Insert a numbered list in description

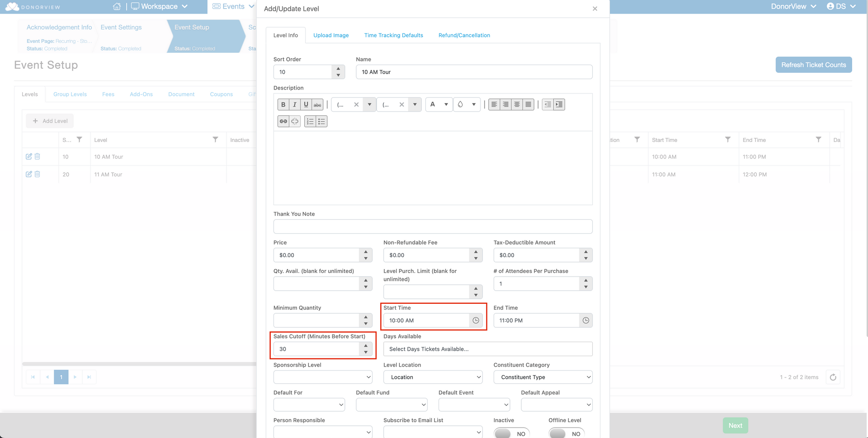(310, 121)
